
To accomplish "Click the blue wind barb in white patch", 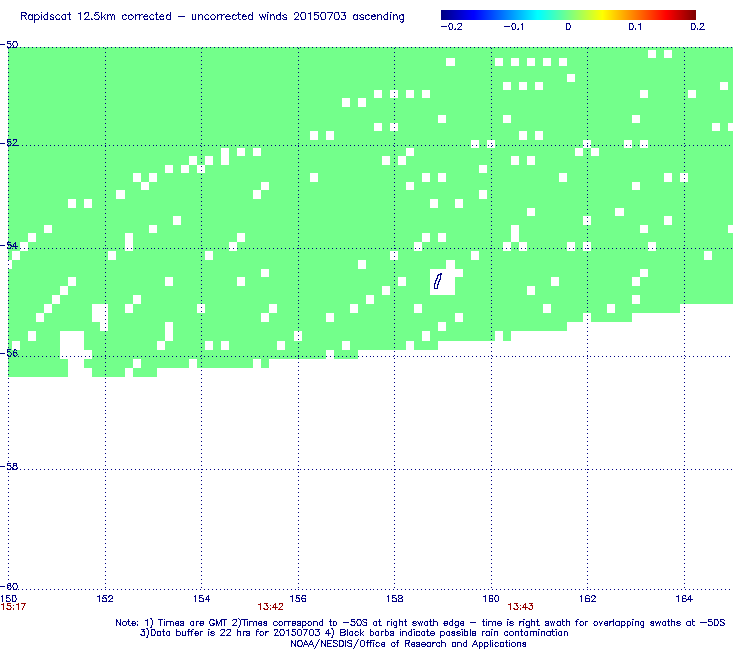I will point(438,281).
